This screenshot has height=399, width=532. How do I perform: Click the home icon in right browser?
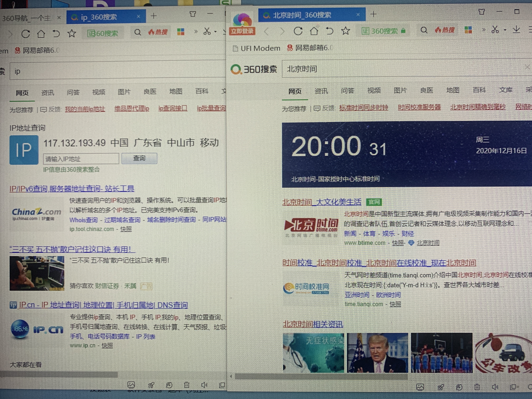click(314, 31)
